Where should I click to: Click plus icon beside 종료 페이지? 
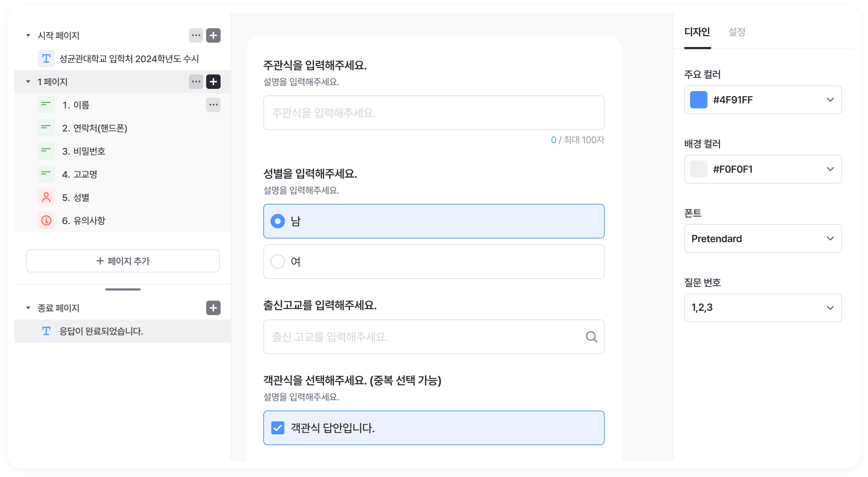213,308
